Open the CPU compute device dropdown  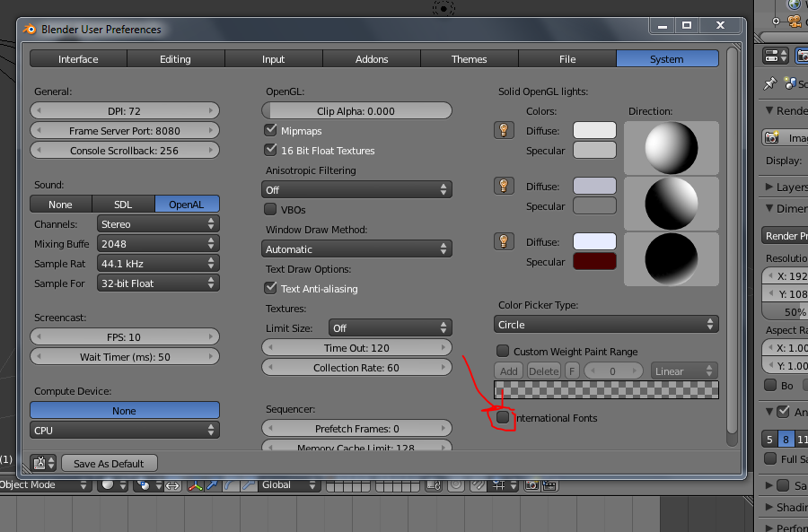click(x=125, y=430)
